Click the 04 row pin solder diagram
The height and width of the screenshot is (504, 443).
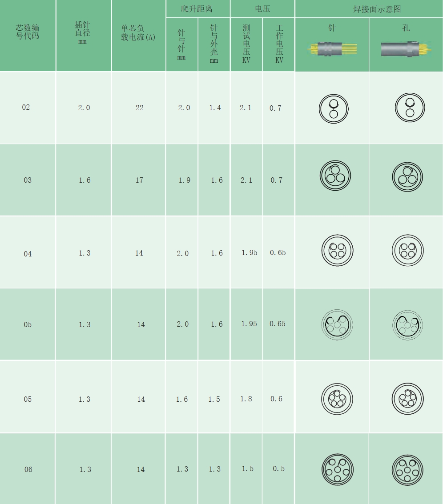[337, 250]
